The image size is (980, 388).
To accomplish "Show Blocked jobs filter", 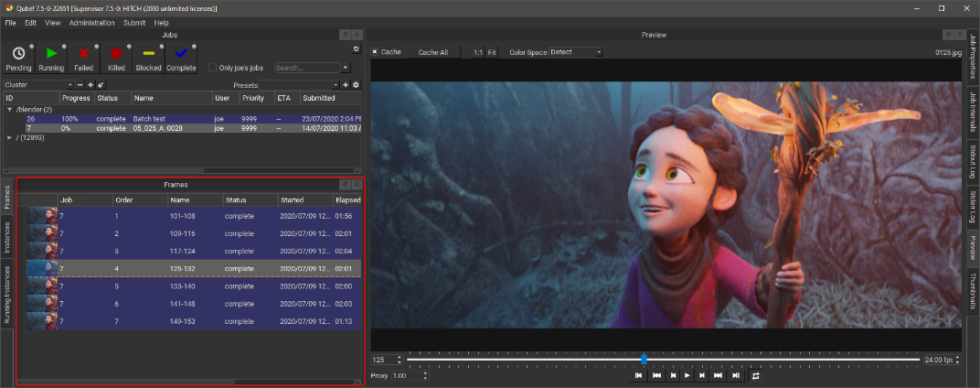I will click(148, 58).
